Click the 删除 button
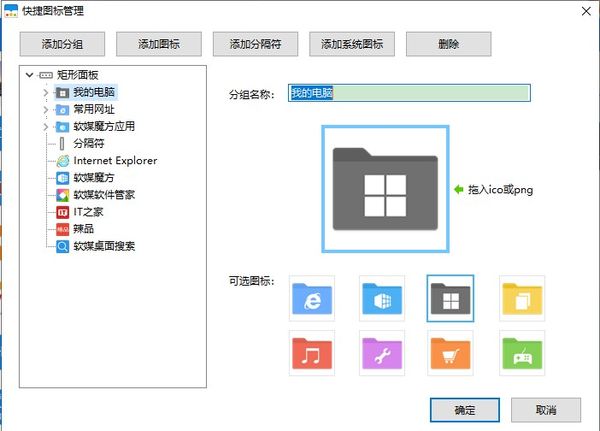The height and width of the screenshot is (431, 600). tap(448, 44)
